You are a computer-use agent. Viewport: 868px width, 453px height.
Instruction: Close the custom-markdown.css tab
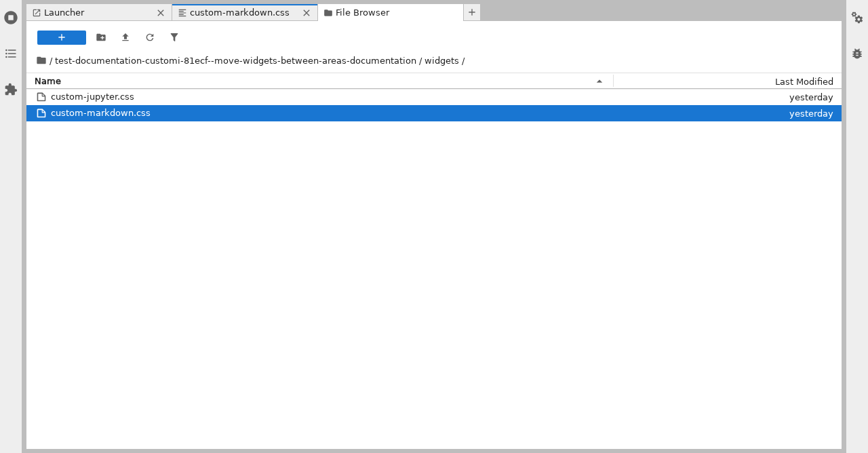pyautogui.click(x=307, y=13)
